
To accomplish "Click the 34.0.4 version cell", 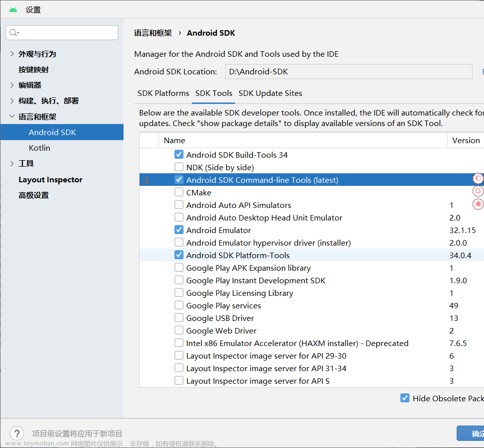I will click(460, 255).
